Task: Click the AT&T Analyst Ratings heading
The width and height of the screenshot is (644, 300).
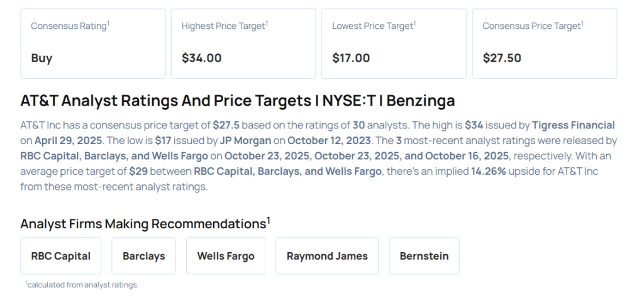Action: [x=238, y=101]
